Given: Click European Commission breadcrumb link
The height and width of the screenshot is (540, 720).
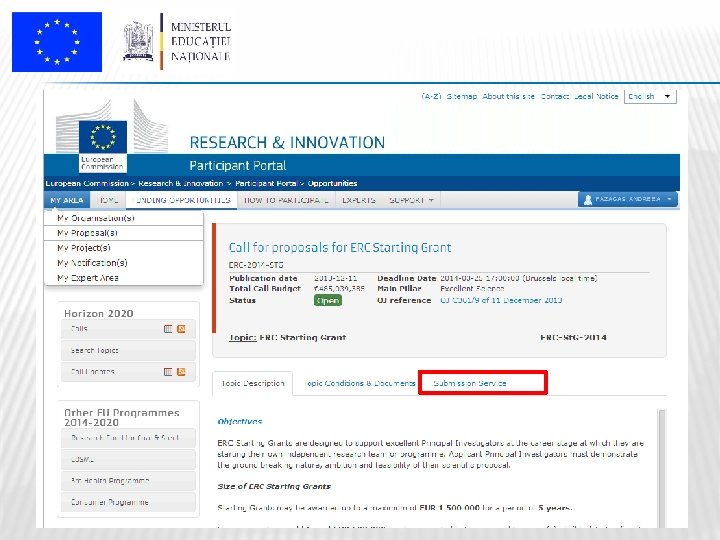Looking at the screenshot, I should (x=87, y=183).
